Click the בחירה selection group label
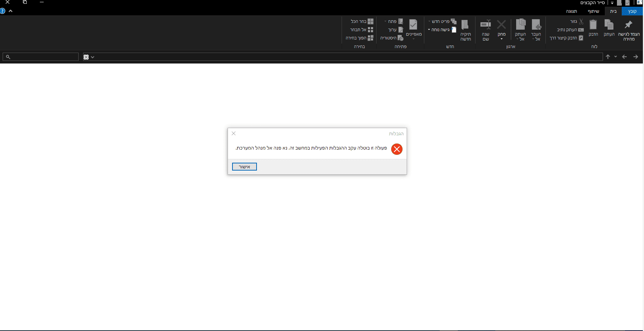 pos(360,47)
